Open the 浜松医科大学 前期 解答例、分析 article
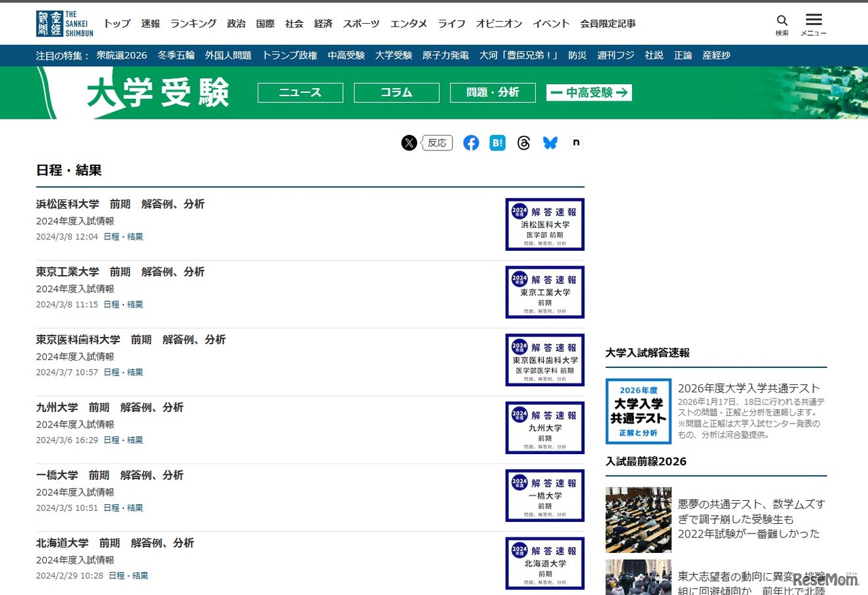 121,203
